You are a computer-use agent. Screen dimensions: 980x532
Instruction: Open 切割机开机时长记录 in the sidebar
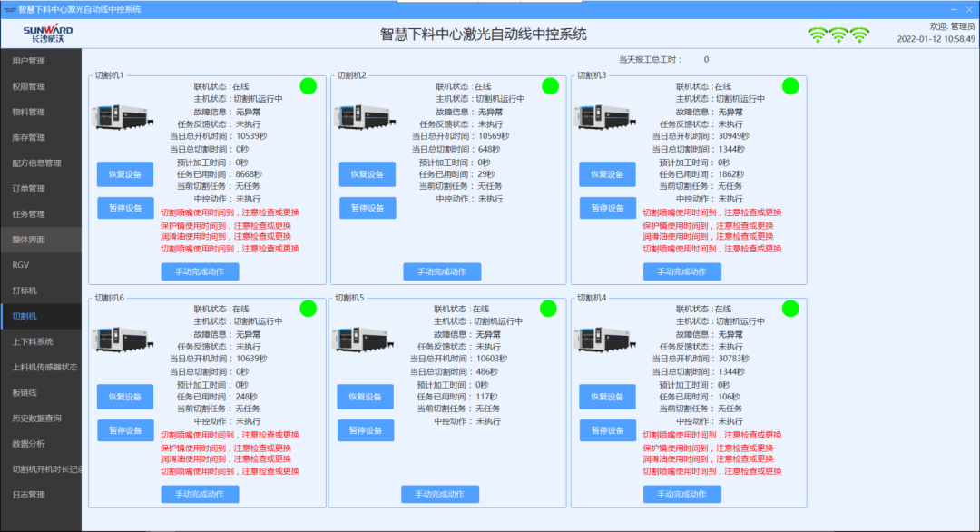click(x=41, y=468)
